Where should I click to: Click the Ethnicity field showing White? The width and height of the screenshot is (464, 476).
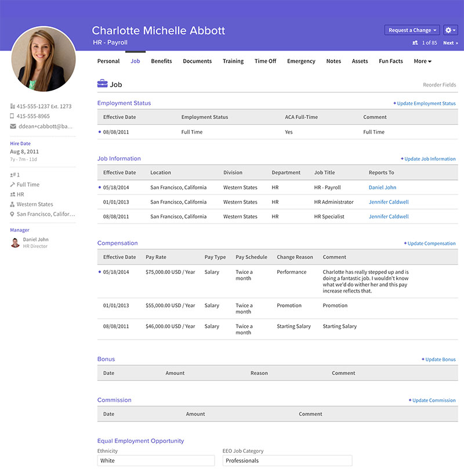pos(156,460)
